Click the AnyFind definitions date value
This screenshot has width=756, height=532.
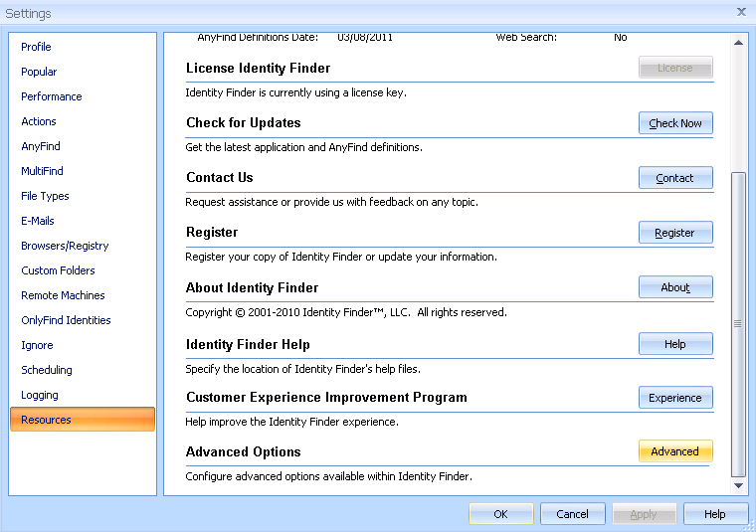tap(365, 37)
